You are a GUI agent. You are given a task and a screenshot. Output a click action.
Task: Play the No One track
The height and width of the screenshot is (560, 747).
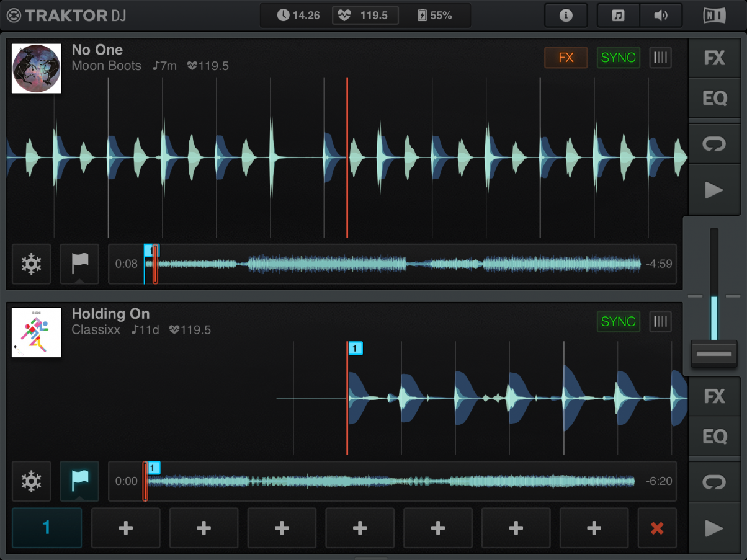(715, 190)
